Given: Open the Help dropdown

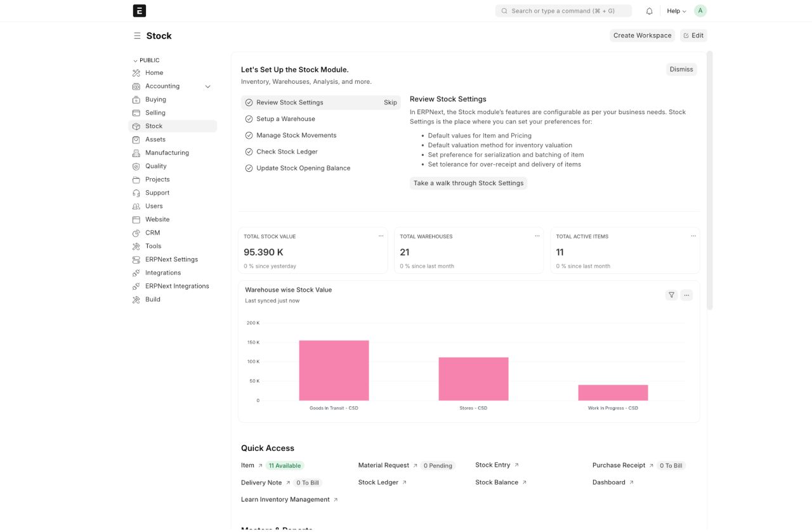Looking at the screenshot, I should [676, 11].
